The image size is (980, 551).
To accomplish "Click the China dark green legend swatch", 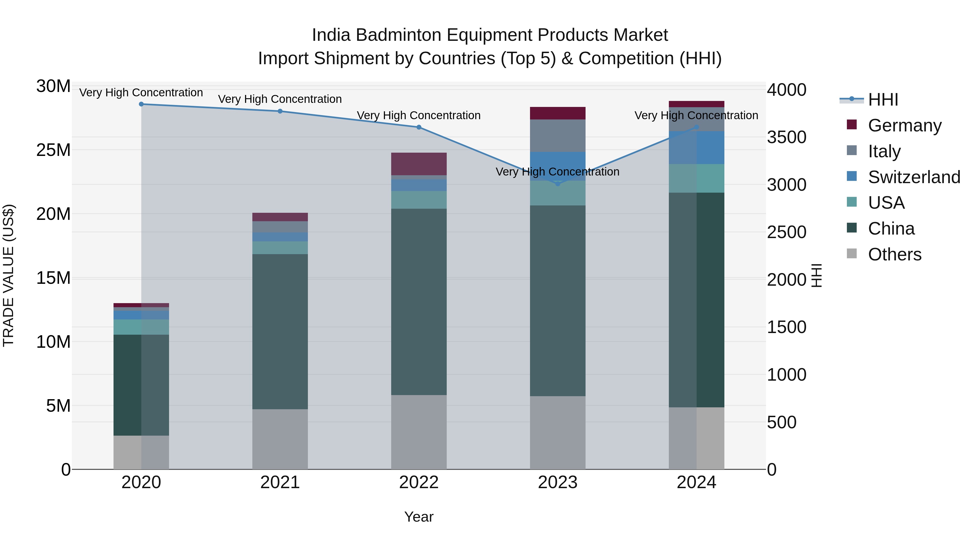I will pos(852,228).
